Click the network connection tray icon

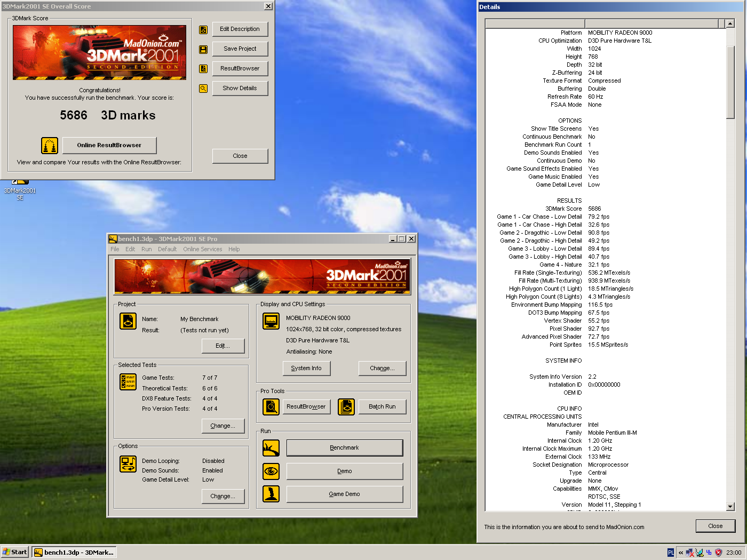(x=690, y=553)
